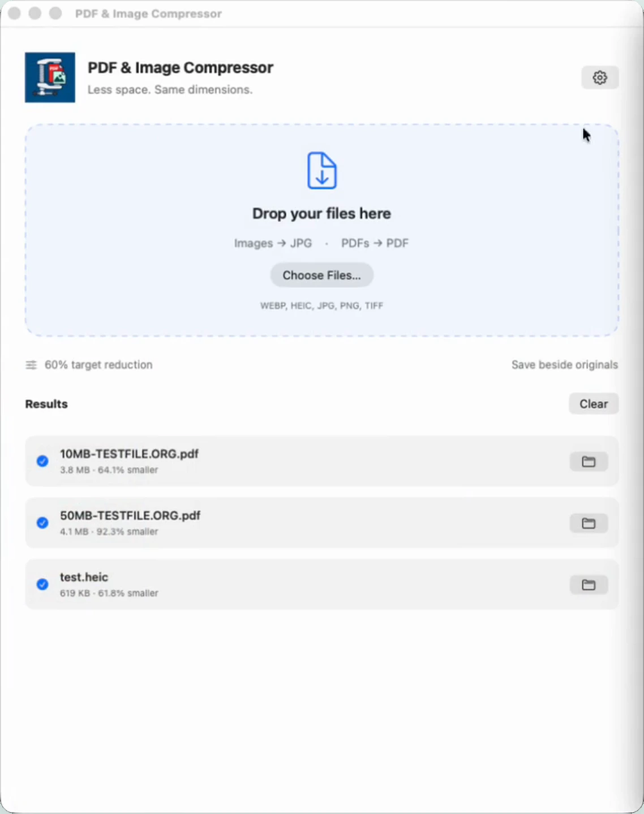
Task: Click the 'Images → JPG' label
Action: click(x=273, y=243)
